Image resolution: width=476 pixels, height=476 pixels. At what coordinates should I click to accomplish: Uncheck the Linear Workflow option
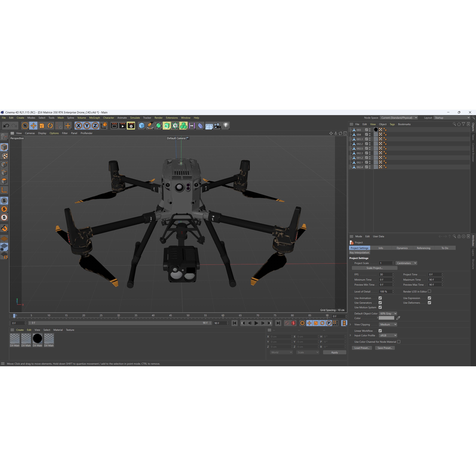coord(380,331)
